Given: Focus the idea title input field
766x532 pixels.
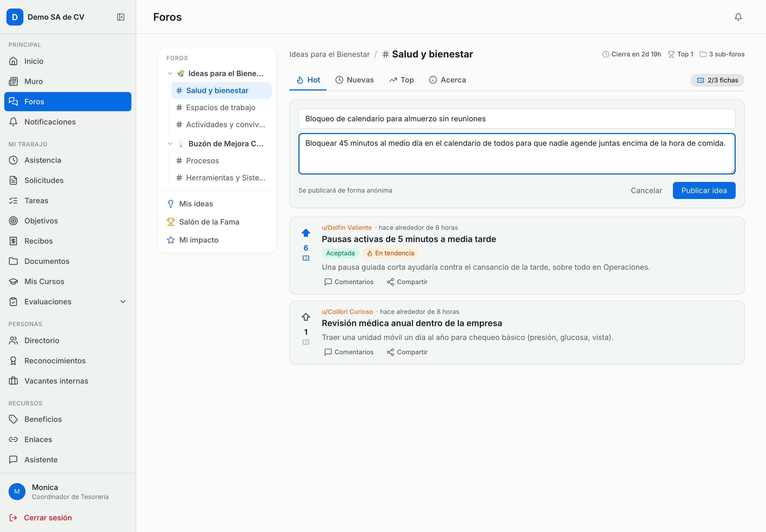Looking at the screenshot, I should (x=517, y=119).
